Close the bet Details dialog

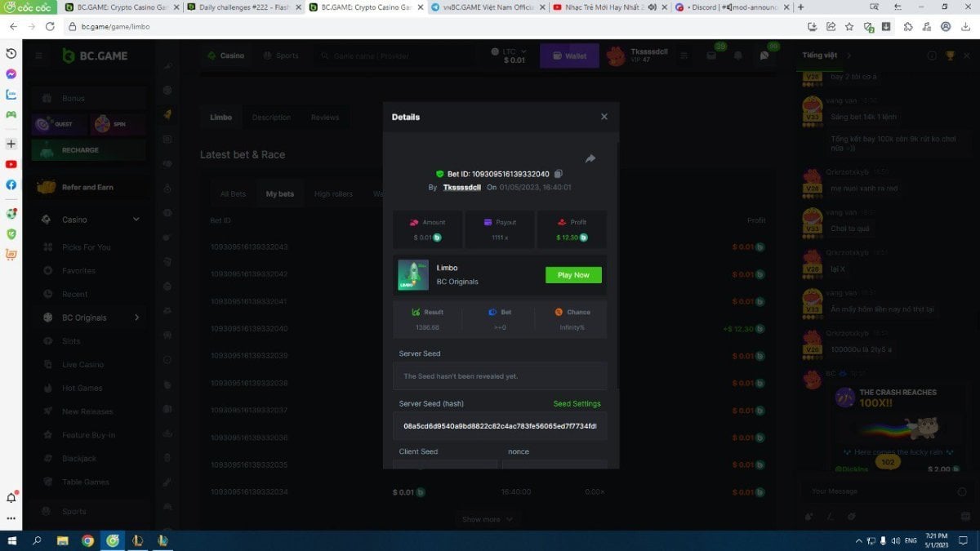click(604, 117)
